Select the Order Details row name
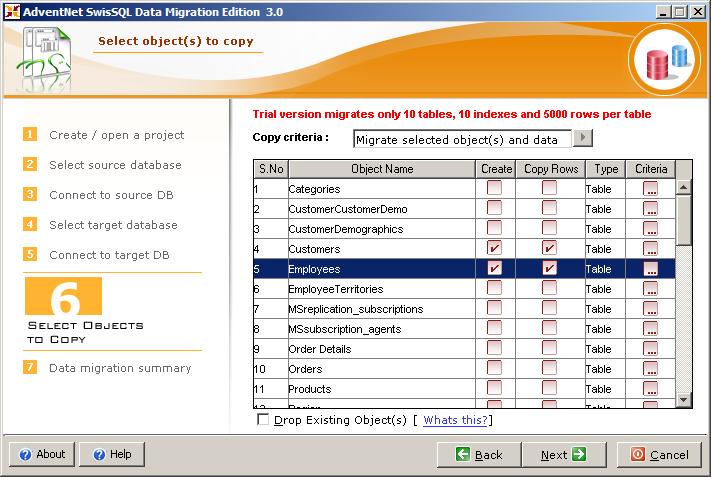Image resolution: width=711 pixels, height=477 pixels. (x=320, y=349)
